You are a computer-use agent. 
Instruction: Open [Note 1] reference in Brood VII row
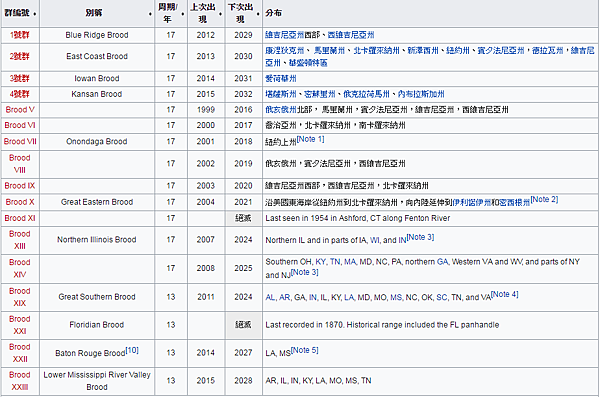tap(310, 139)
